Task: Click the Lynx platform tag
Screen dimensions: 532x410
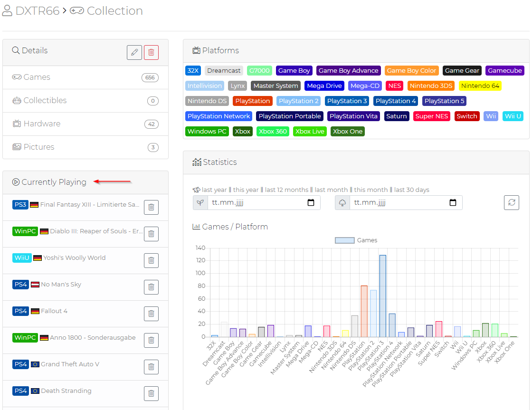Action: coord(237,86)
